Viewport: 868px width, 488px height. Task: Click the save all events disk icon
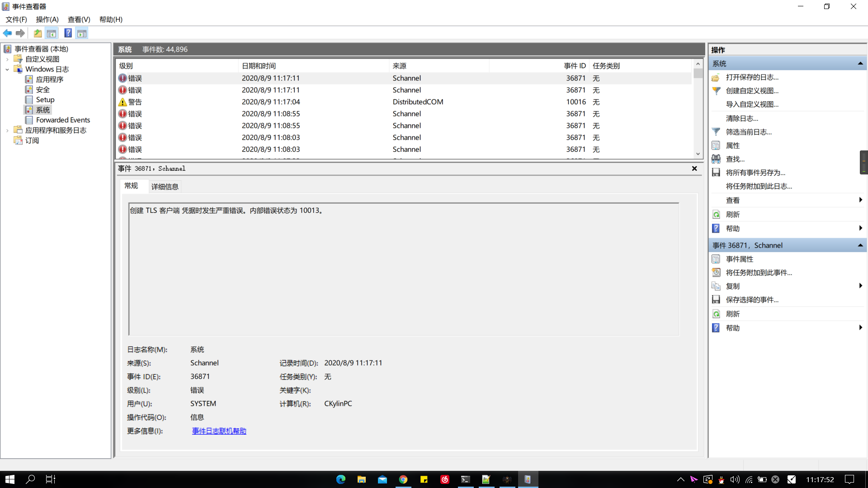click(x=716, y=173)
